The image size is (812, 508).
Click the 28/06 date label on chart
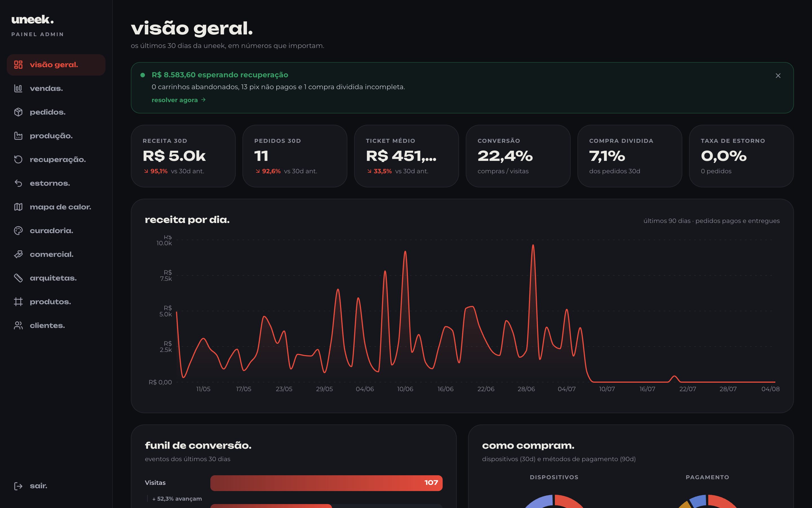click(x=526, y=389)
